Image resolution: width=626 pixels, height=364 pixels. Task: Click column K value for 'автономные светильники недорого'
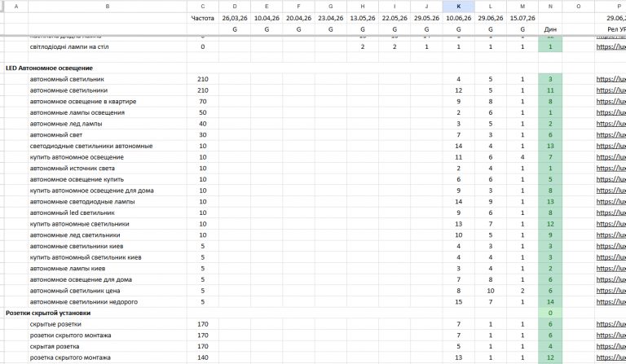(x=458, y=303)
